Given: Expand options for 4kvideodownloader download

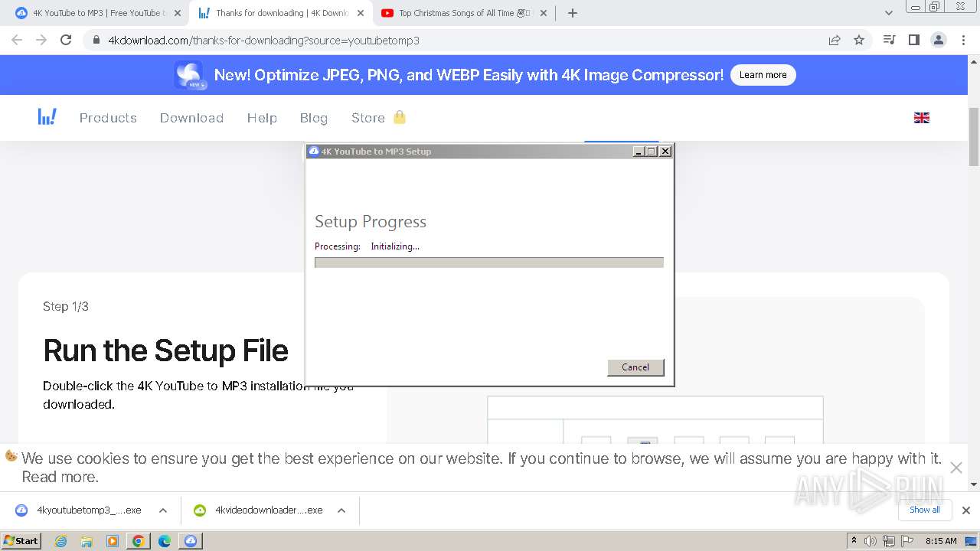Looking at the screenshot, I should pyautogui.click(x=341, y=510).
